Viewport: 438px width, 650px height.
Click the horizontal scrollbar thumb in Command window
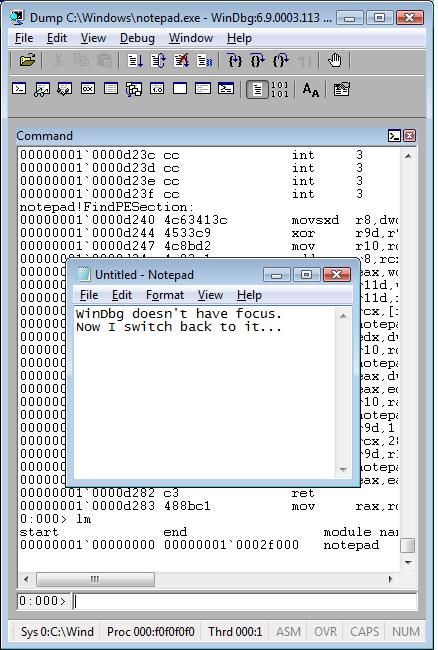pos(95,579)
